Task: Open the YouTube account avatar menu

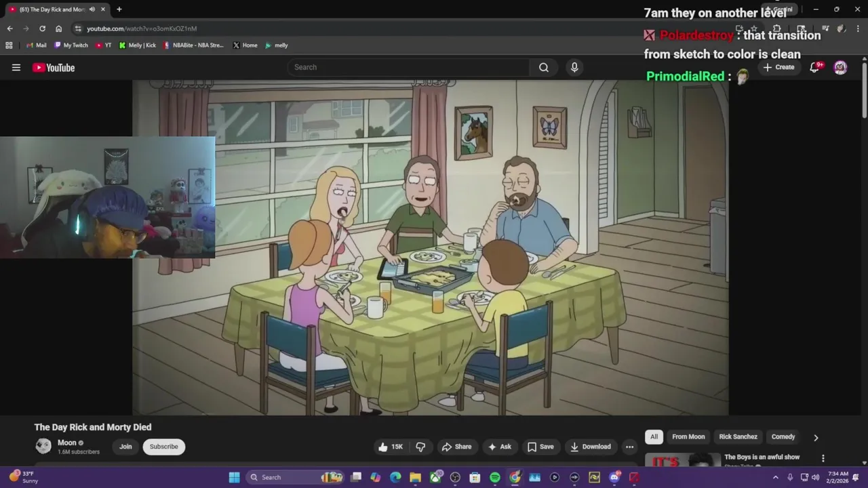Action: [840, 67]
